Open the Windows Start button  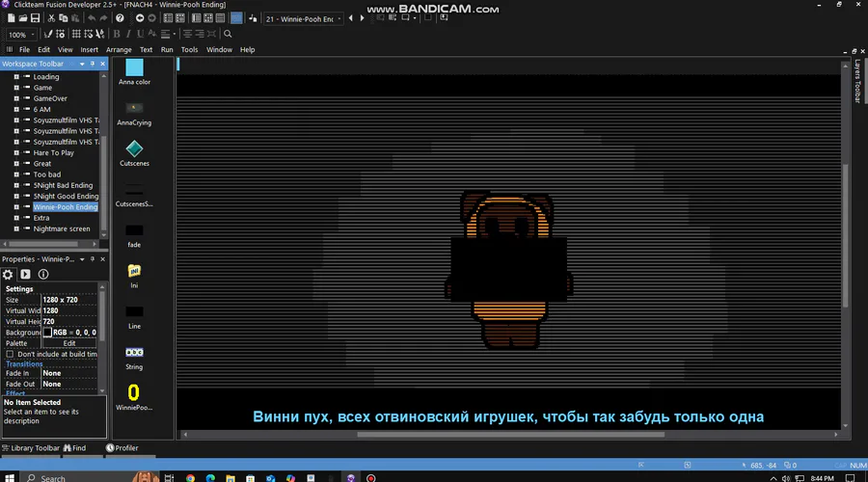pyautogui.click(x=10, y=477)
